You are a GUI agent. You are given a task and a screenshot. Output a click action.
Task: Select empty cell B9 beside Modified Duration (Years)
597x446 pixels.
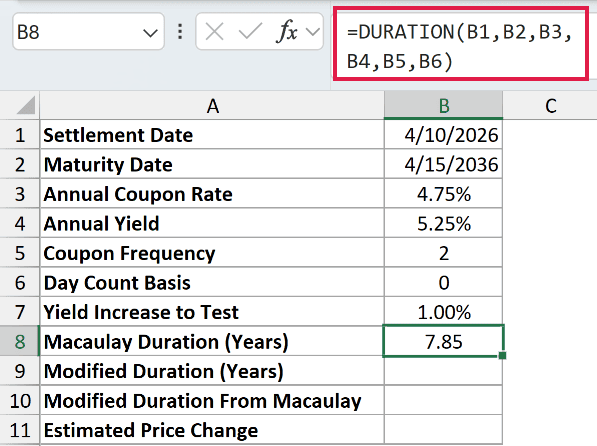(x=444, y=371)
